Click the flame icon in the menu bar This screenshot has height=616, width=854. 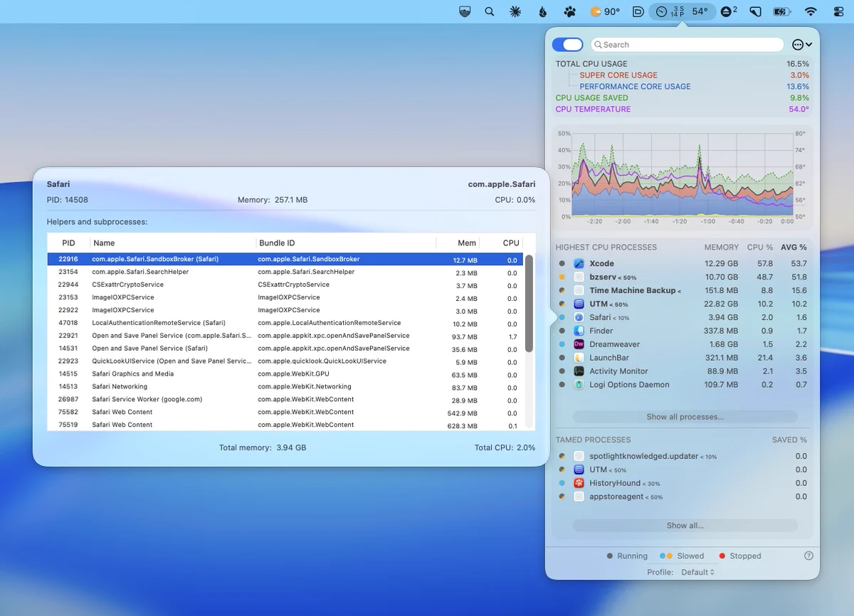(543, 11)
